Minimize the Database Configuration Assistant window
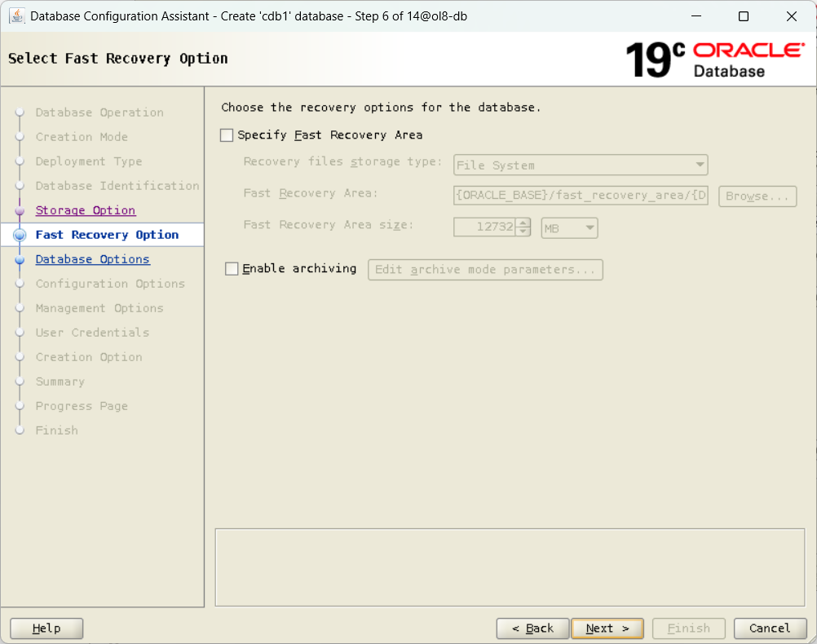Viewport: 817px width, 644px height. (696, 16)
